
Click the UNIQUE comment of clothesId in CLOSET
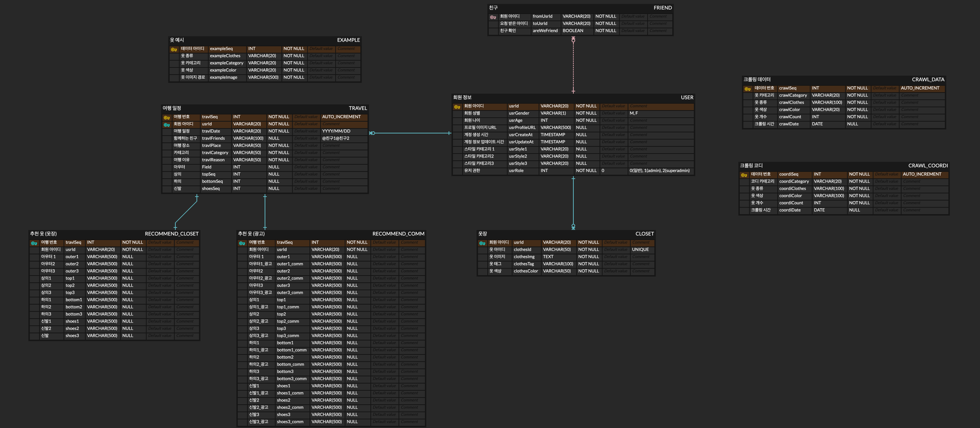tap(640, 249)
